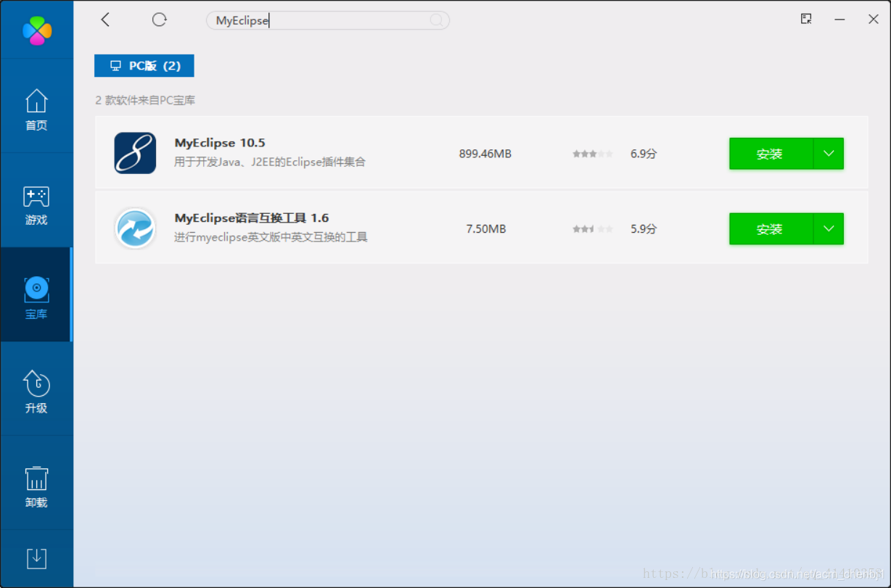Expand install options for MyEclipse 10.5
891x588 pixels.
point(829,154)
